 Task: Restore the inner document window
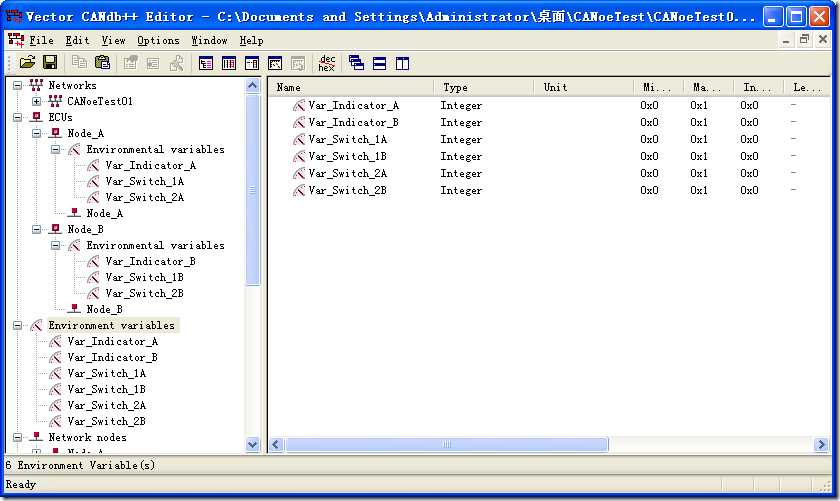(804, 40)
